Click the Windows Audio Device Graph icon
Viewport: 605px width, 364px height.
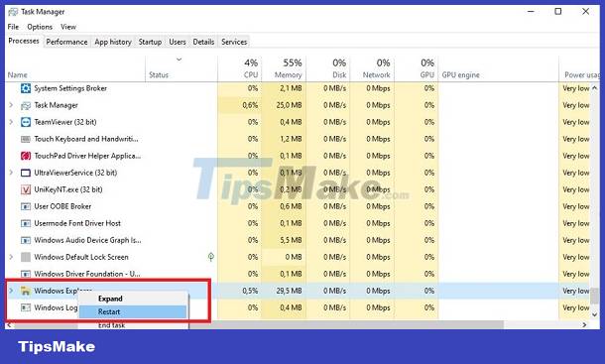tap(26, 240)
